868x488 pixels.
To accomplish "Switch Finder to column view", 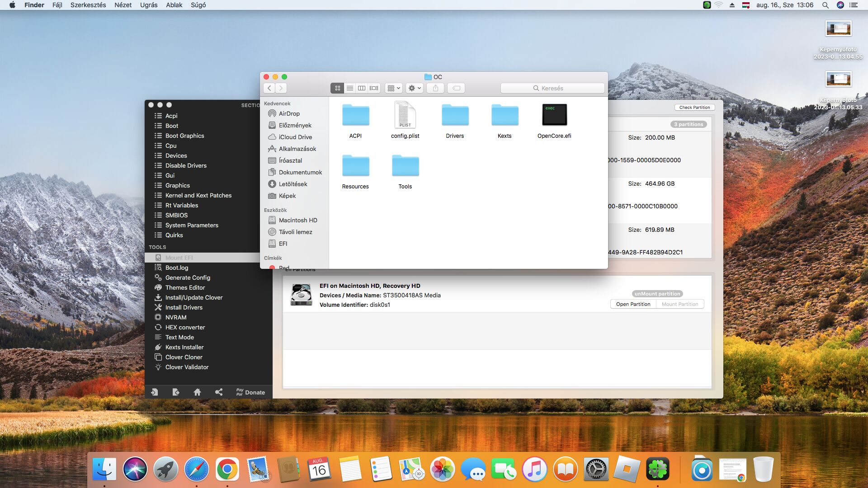I will (x=362, y=88).
